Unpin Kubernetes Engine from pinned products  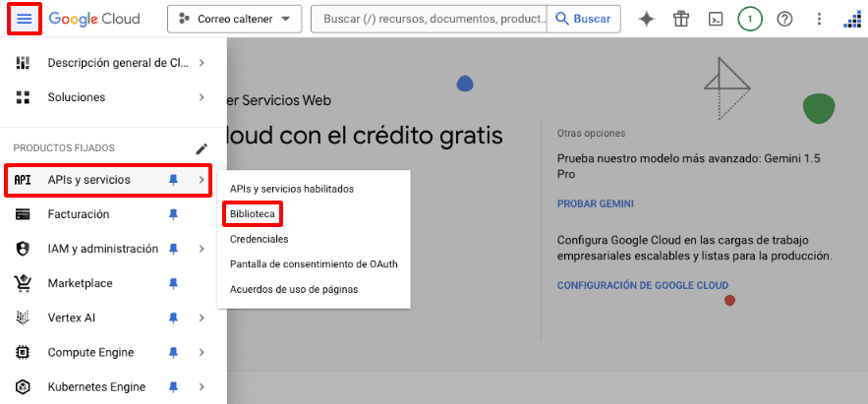point(173,387)
